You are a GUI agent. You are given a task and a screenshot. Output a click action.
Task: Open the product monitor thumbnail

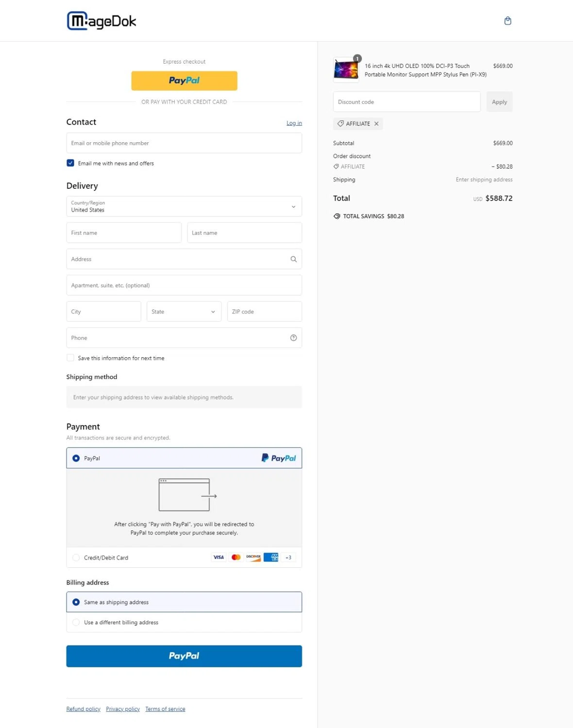[x=346, y=69]
